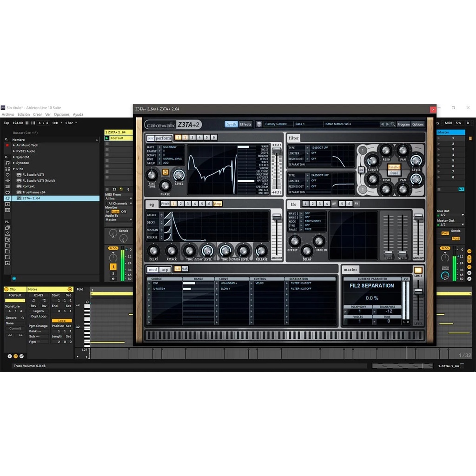476x476 pixels.
Task: Open the Drums category in Ableton browser
Action: click(7, 168)
